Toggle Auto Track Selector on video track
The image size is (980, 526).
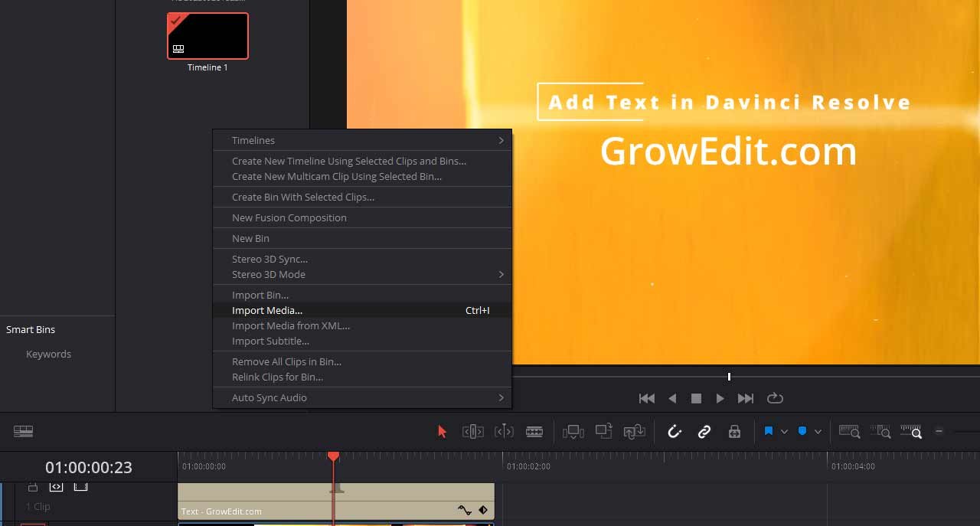coord(56,486)
